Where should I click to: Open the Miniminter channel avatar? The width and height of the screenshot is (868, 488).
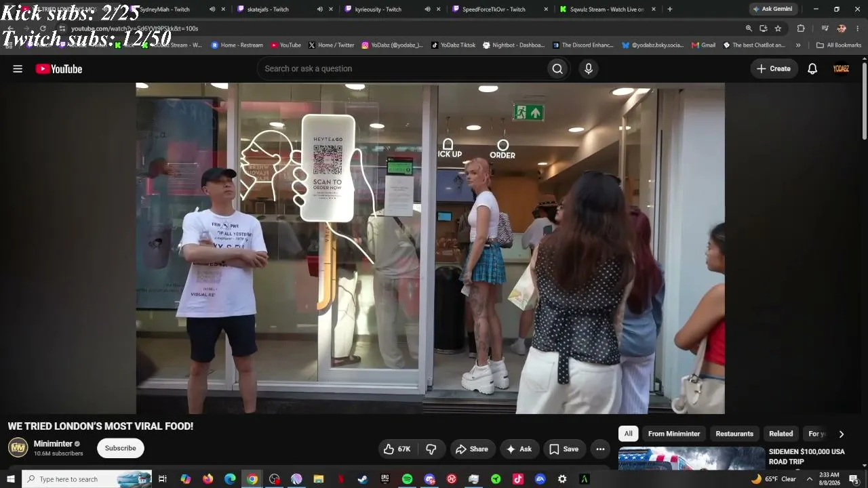pyautogui.click(x=18, y=448)
